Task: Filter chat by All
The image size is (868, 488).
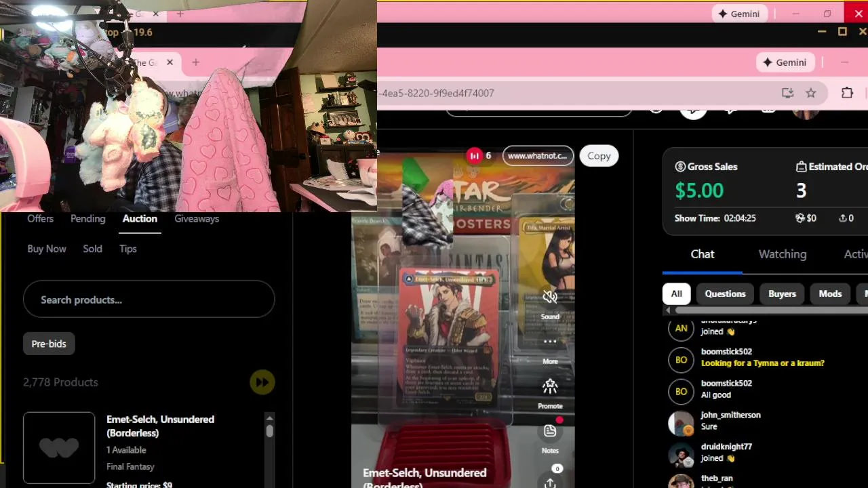Action: coord(677,293)
